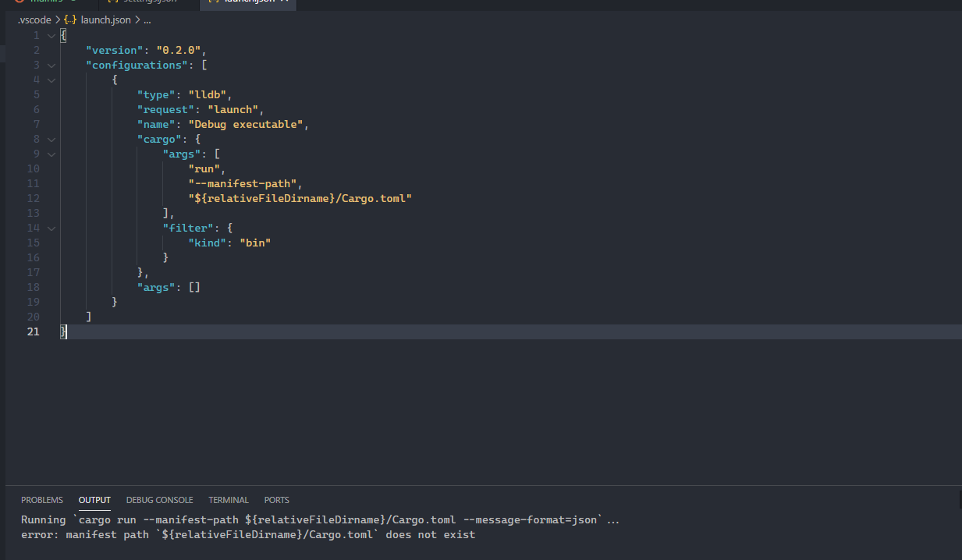Open the TERMINAL panel
962x560 pixels.
(228, 499)
